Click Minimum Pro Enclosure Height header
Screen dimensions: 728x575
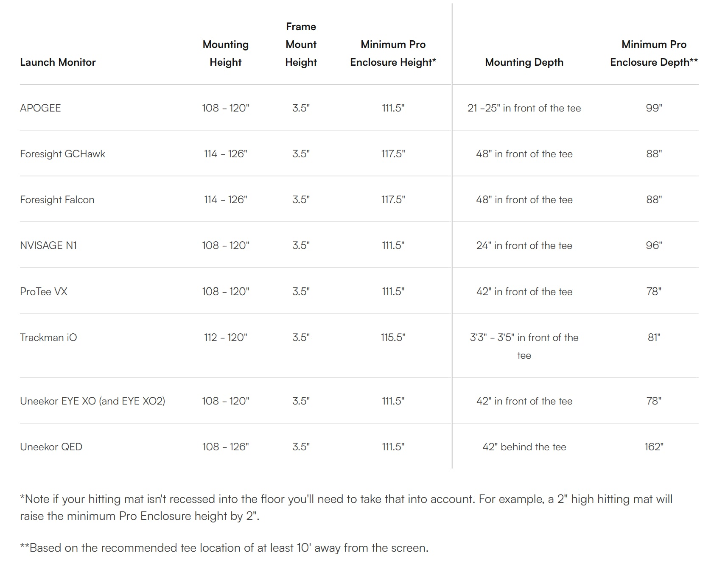coord(393,53)
